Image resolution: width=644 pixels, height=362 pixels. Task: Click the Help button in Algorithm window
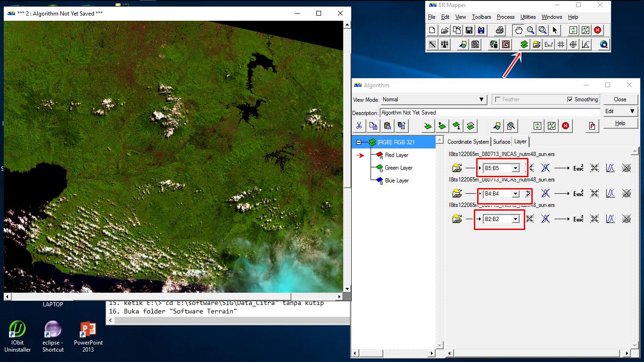(x=620, y=123)
